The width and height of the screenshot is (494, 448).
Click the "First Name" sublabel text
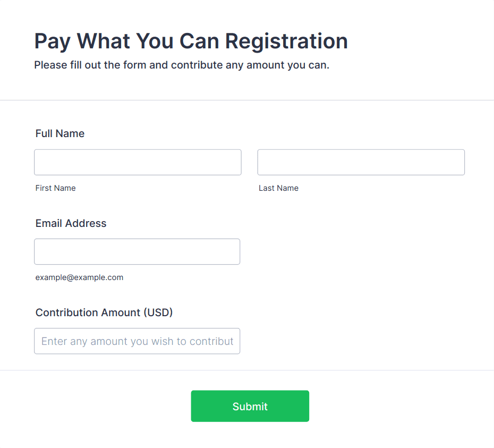tap(56, 188)
